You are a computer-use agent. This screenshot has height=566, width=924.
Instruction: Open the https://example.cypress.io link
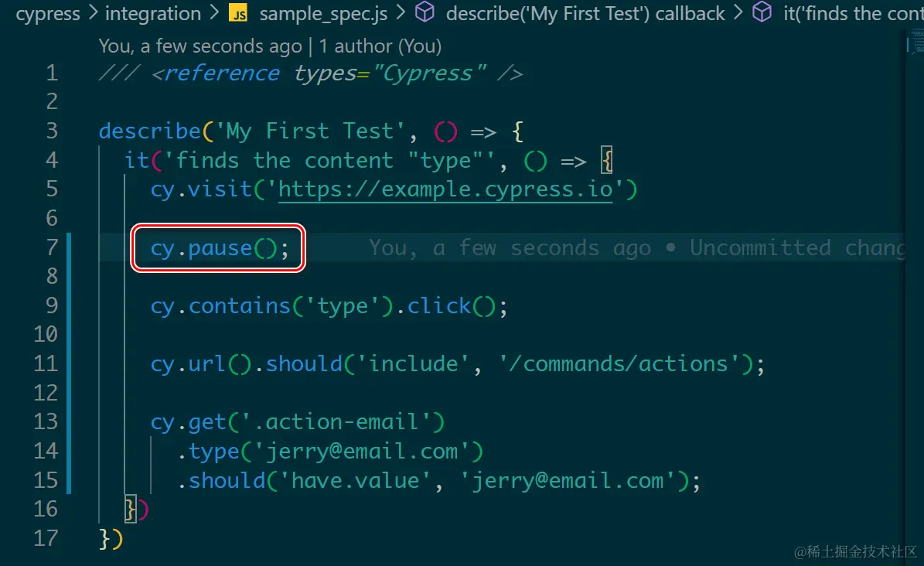click(445, 190)
